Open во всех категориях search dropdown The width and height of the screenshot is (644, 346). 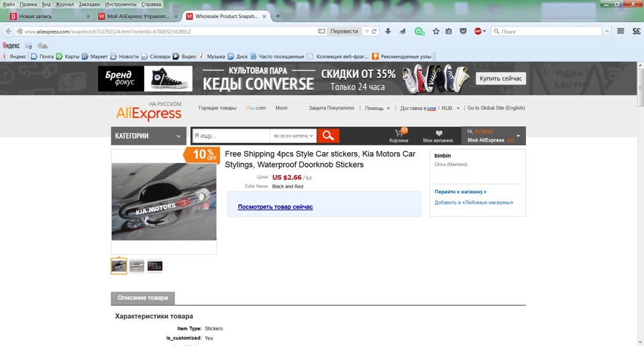tap(293, 135)
